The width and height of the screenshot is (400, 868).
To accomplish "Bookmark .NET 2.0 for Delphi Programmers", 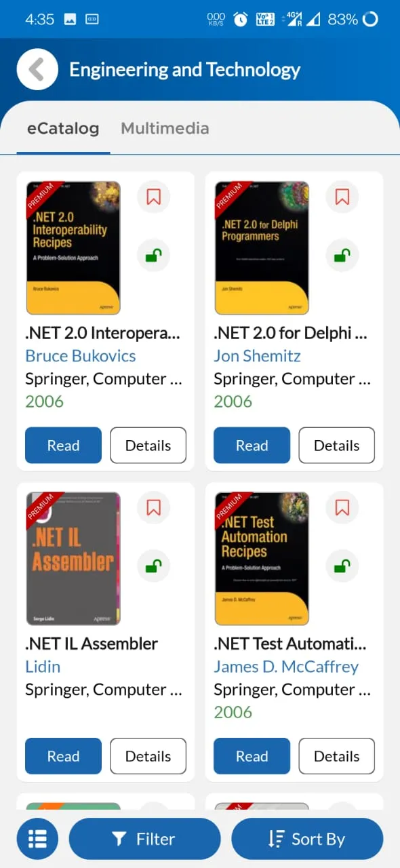I will pos(342,197).
